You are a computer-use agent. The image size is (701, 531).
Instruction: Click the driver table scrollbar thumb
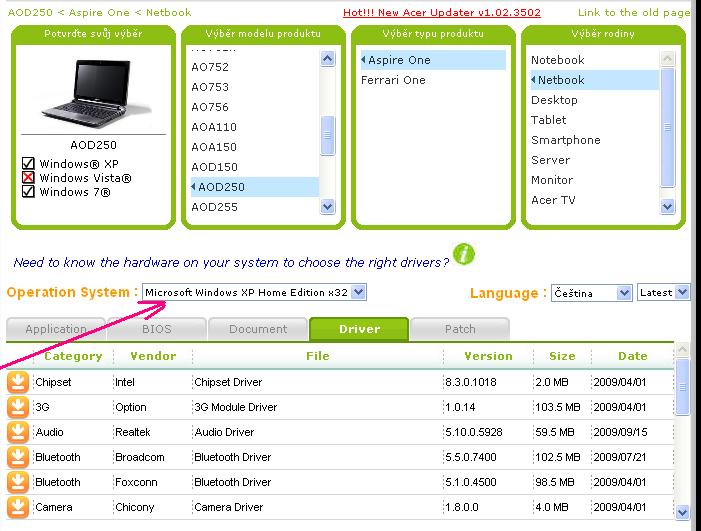click(682, 387)
